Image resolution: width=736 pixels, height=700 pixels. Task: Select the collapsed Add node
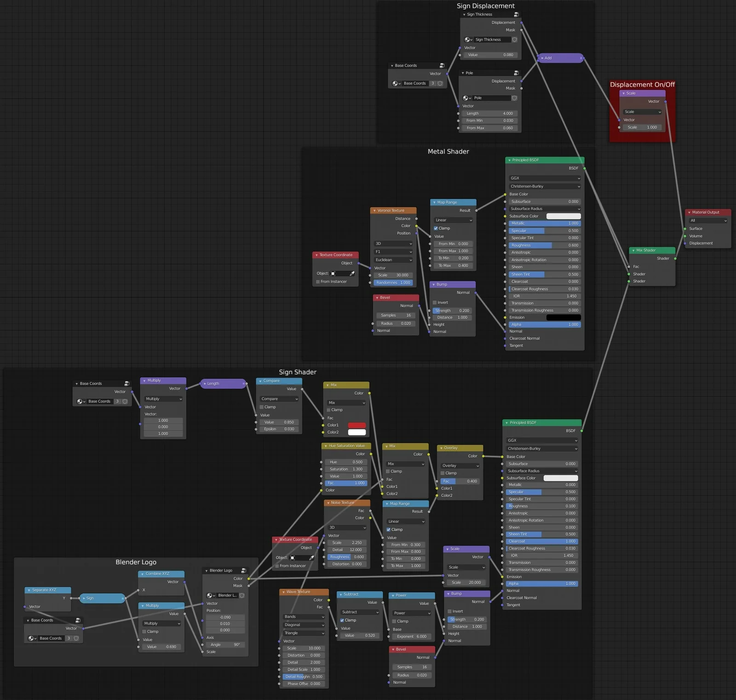[x=559, y=58]
